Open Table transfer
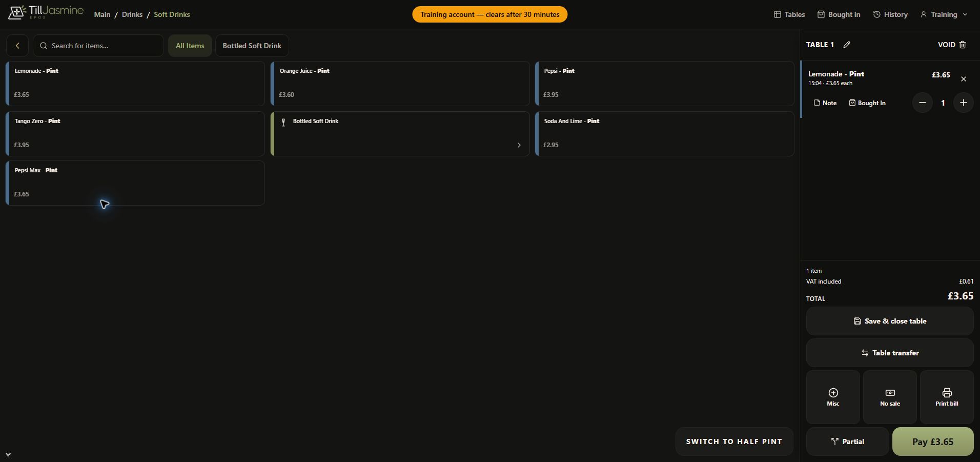The height and width of the screenshot is (462, 980). pyautogui.click(x=890, y=353)
